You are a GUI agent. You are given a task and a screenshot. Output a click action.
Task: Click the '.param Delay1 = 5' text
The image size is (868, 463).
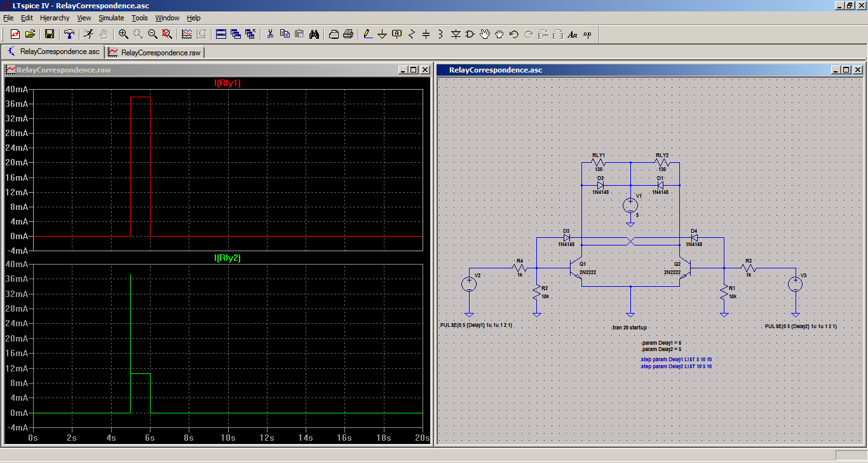[661, 343]
